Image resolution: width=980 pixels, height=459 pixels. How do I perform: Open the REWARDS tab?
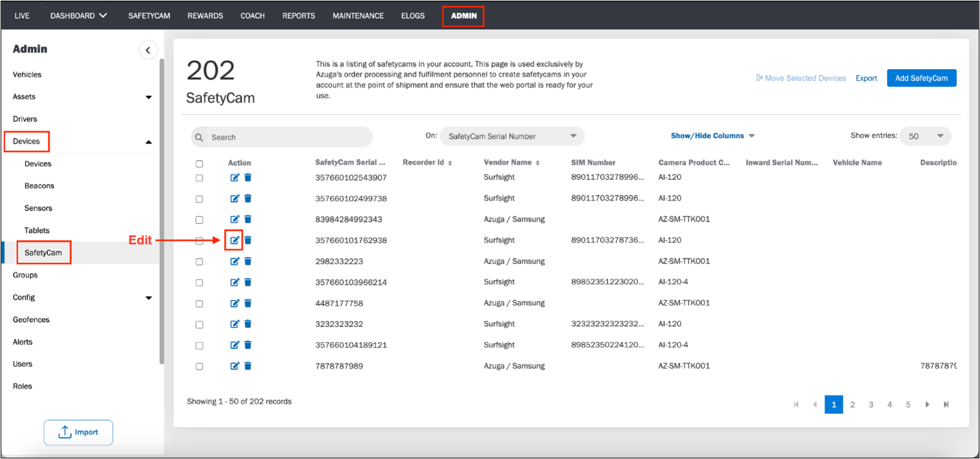(x=205, y=16)
